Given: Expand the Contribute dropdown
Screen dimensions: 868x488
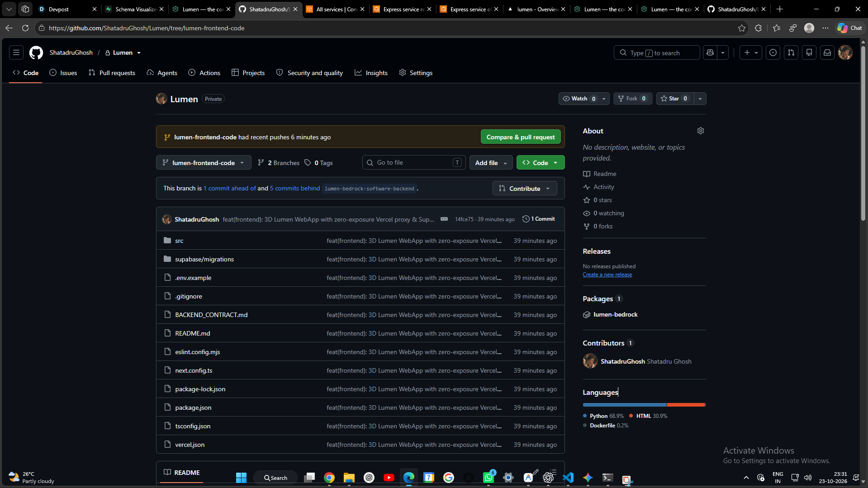Looking at the screenshot, I should click(525, 189).
